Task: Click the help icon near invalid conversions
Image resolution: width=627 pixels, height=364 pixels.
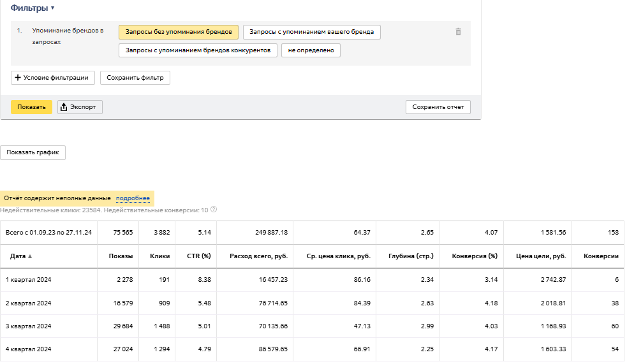Action: coord(214,210)
